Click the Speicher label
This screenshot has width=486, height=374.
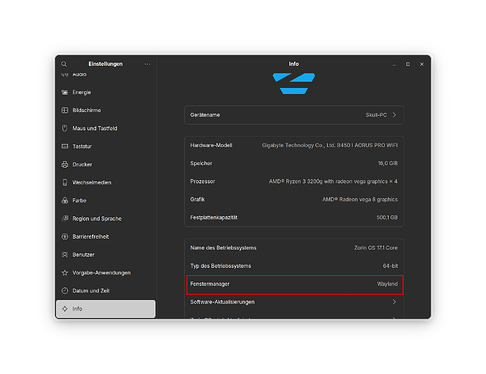click(201, 163)
